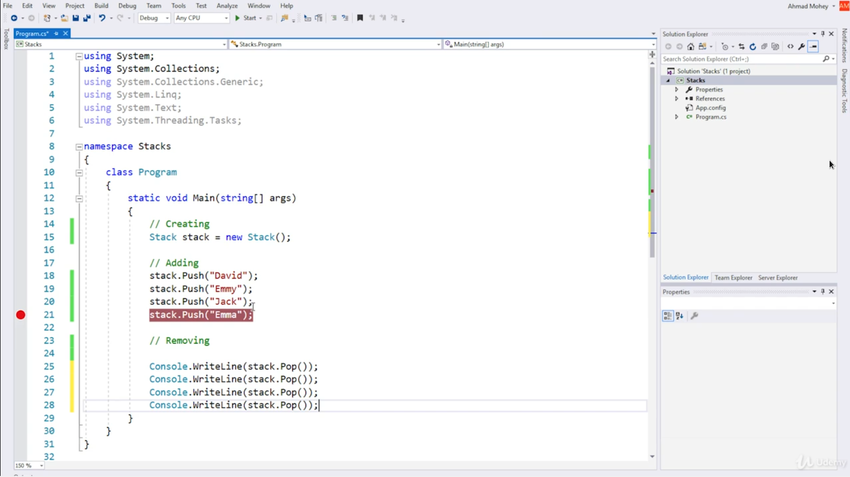
Task: Switch to the Team Explorer tab
Action: pyautogui.click(x=733, y=278)
